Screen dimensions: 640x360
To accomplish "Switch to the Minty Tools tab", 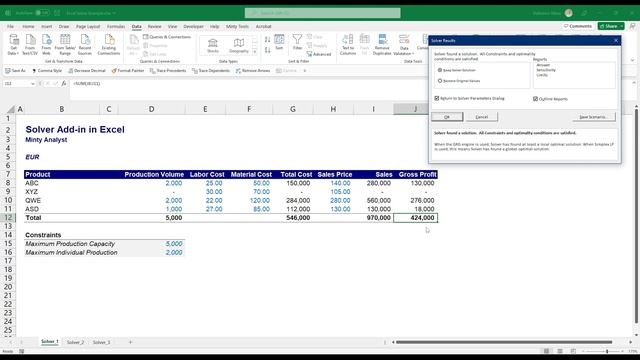I will click(x=237, y=27).
